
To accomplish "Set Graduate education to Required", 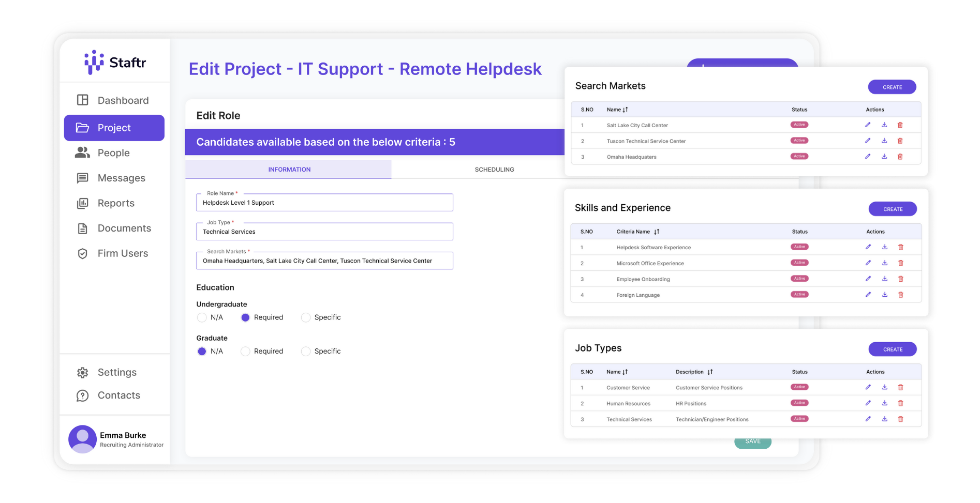I will pyautogui.click(x=245, y=352).
